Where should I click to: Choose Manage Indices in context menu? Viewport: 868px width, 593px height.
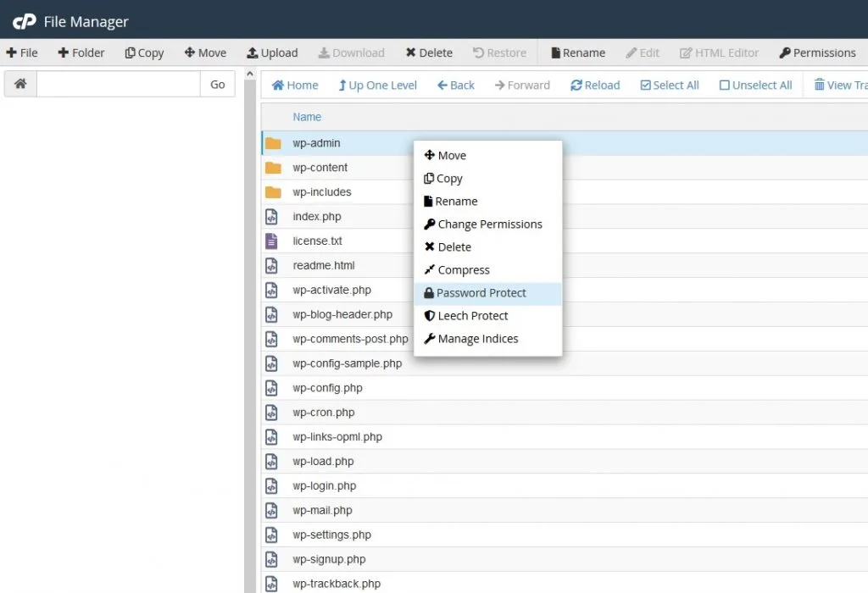click(487, 339)
